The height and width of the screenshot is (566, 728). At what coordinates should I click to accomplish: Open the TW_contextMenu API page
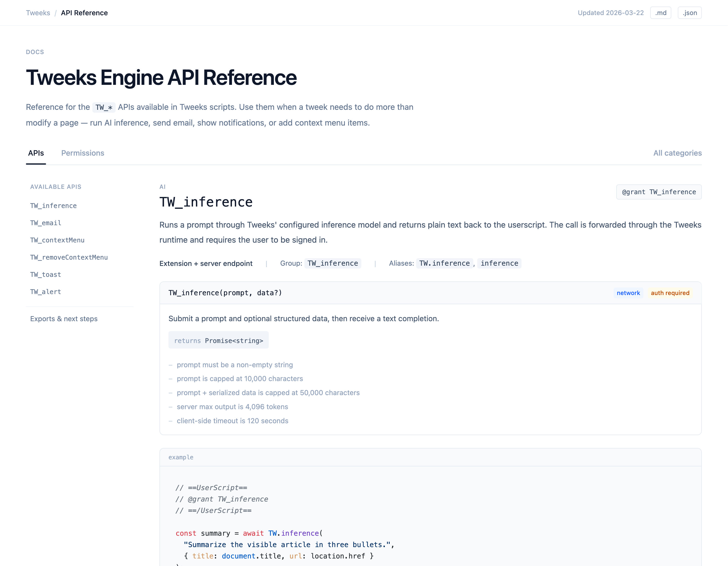(57, 240)
